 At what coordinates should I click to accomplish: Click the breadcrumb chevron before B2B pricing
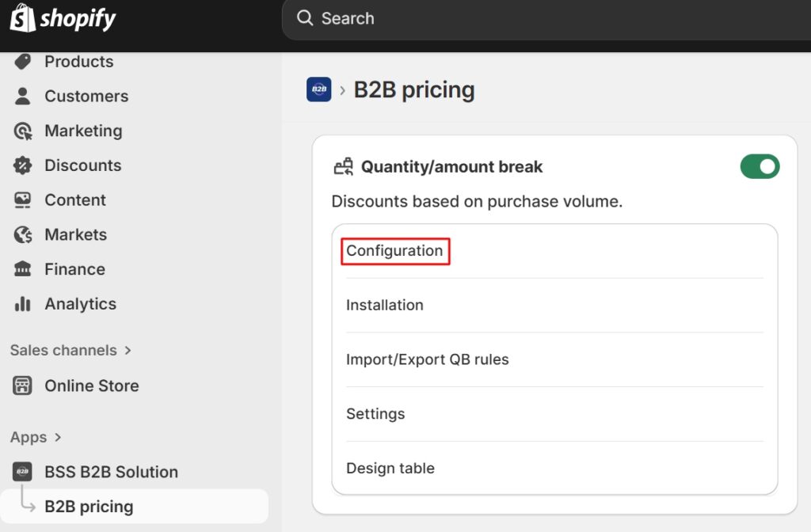coord(342,90)
